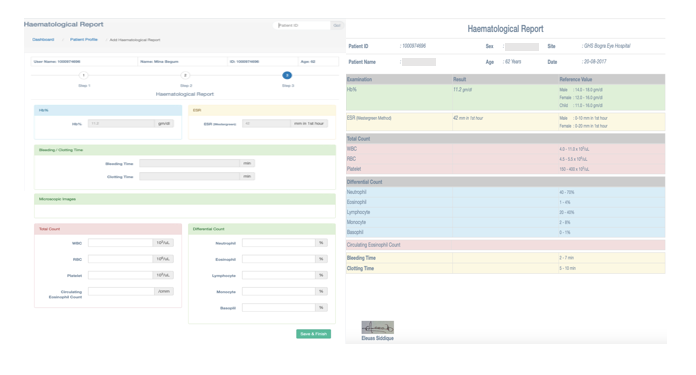Select the Step 1 circle
696x375 pixels.
(x=83, y=75)
